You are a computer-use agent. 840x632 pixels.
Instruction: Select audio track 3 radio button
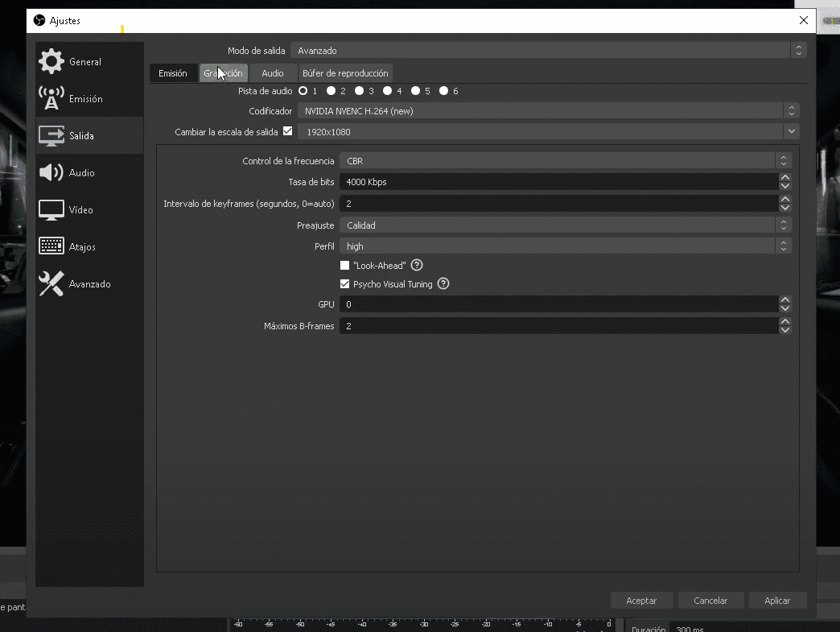tap(360, 91)
